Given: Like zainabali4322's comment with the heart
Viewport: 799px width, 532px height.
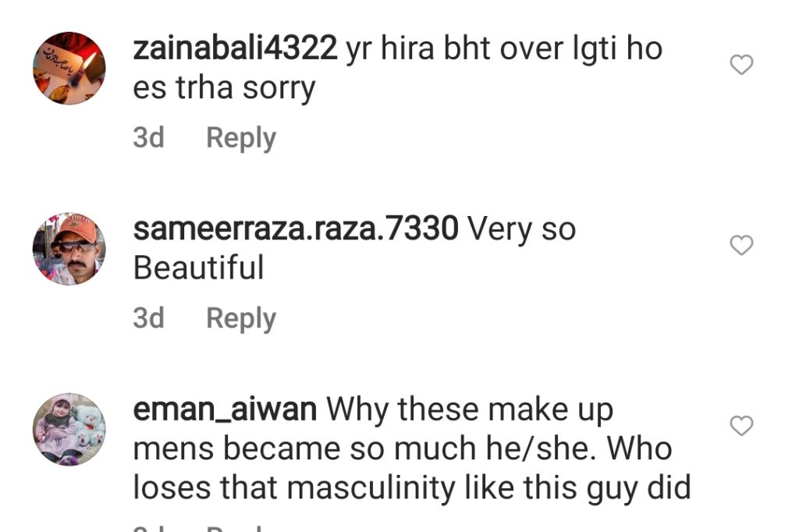Looking at the screenshot, I should click(741, 65).
